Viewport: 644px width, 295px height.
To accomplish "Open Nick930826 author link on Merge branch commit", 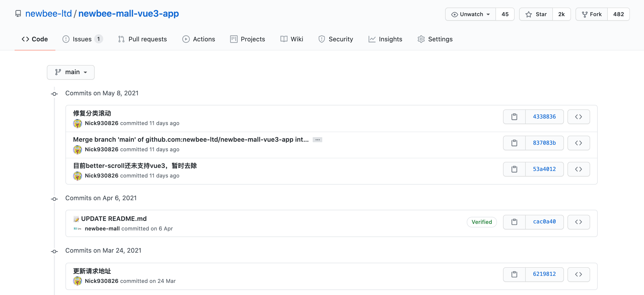I will point(101,150).
